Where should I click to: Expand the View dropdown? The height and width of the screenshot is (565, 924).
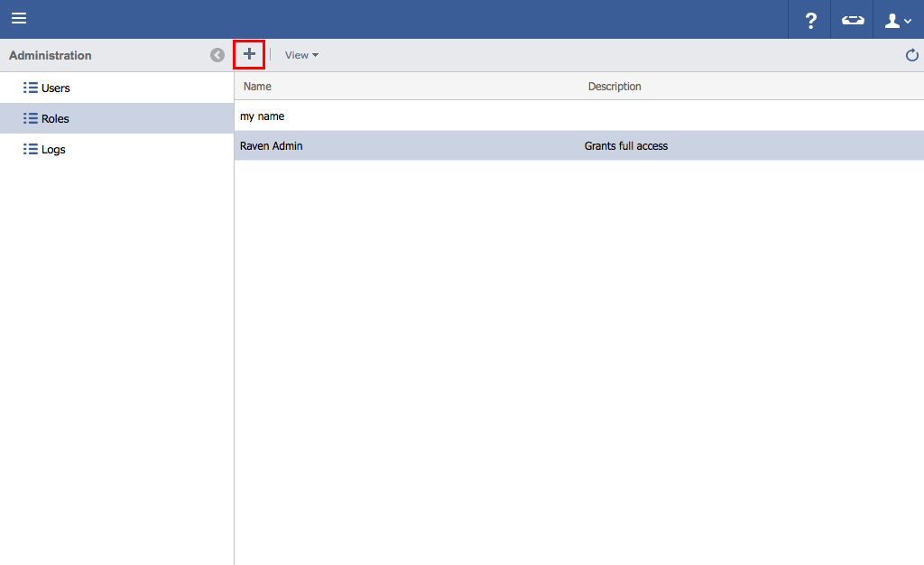[x=301, y=55]
